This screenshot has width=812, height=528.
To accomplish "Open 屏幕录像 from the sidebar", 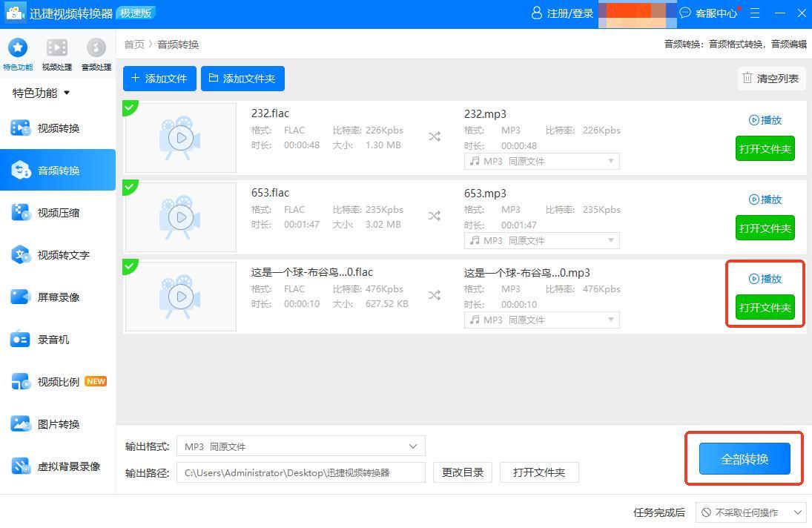I will pos(58,297).
